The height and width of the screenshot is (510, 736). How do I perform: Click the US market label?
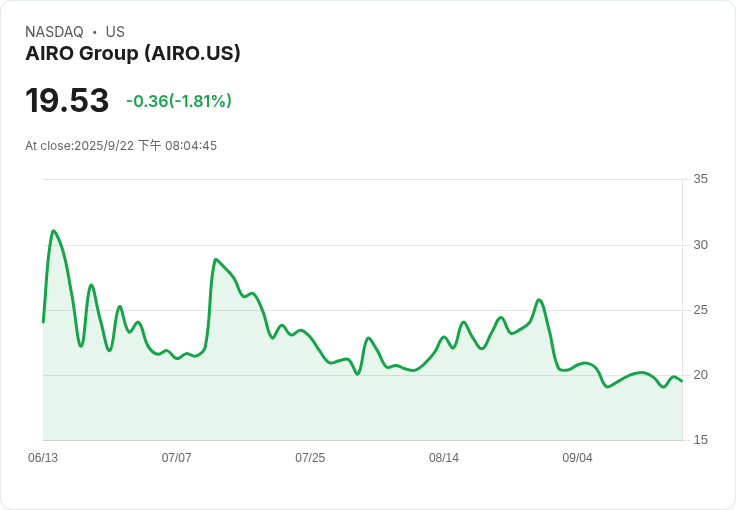pos(115,32)
